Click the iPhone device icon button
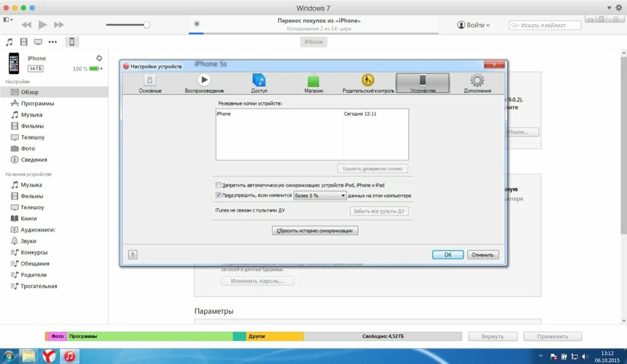 pos(72,42)
